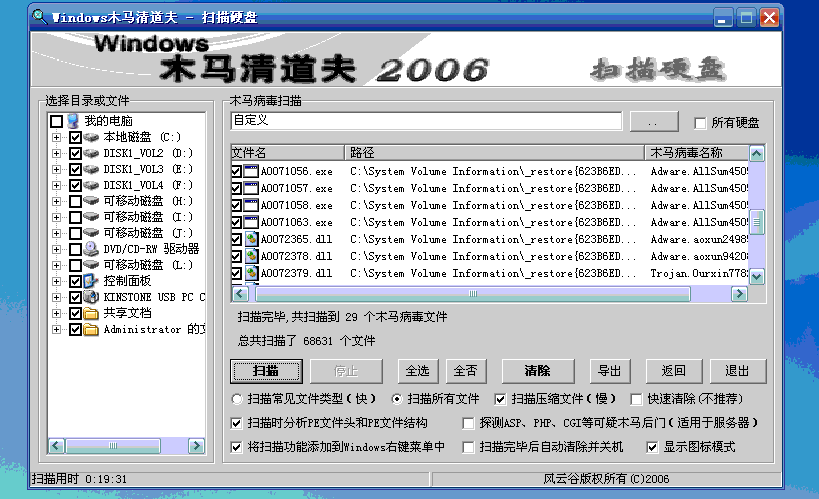Toggle 扫描压缩文件 (慢) checkbox
819x499 pixels.
(x=500, y=399)
